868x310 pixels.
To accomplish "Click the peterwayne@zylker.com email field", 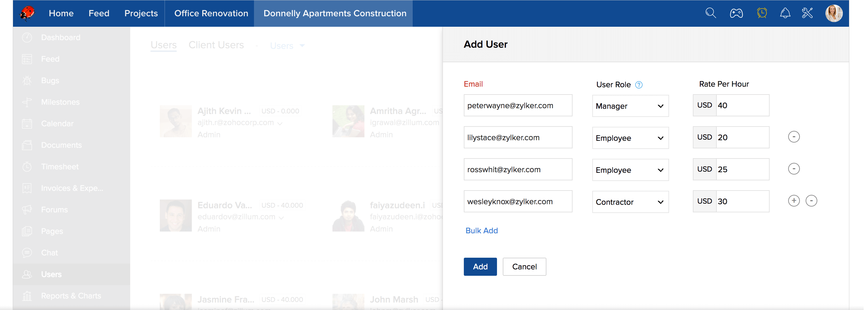I will [x=518, y=106].
